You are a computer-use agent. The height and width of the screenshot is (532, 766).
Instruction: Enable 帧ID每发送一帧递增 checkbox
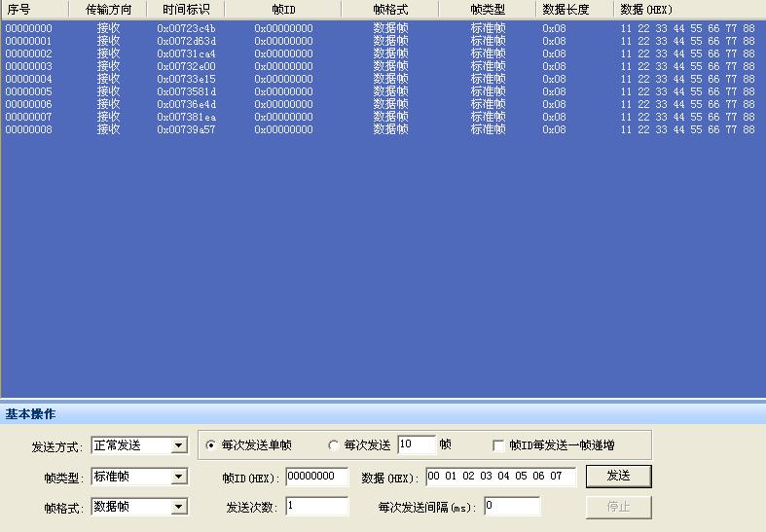coord(498,445)
